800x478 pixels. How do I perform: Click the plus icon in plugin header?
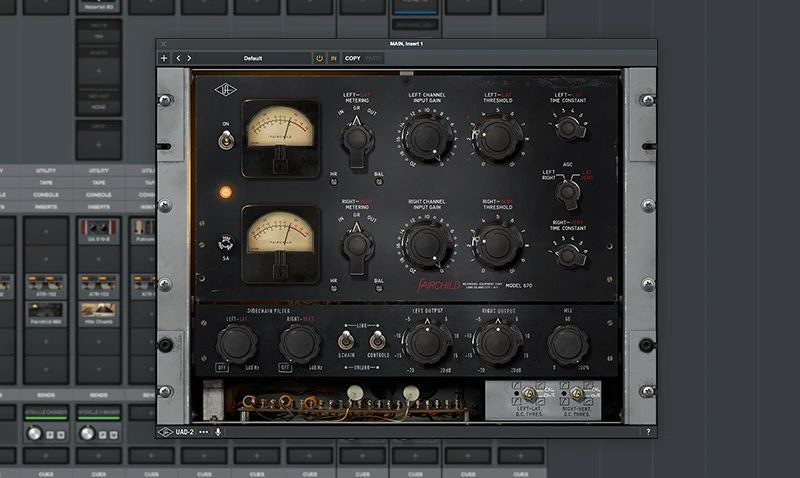[164, 58]
